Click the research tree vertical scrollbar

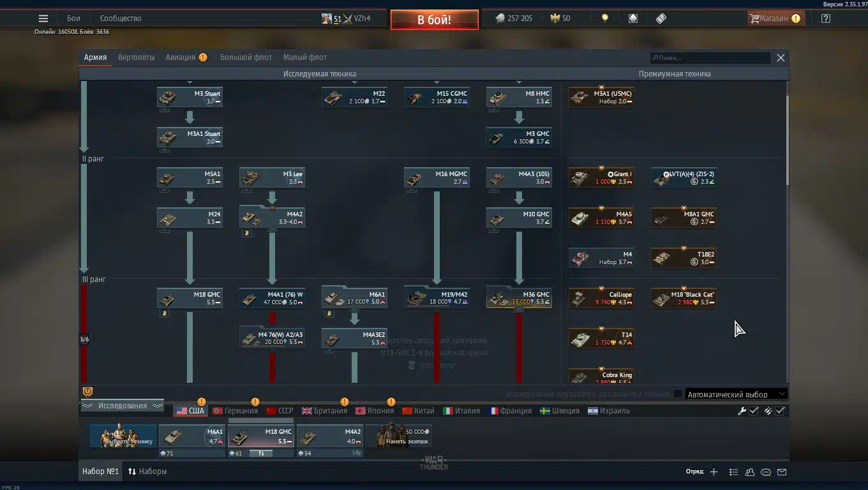pyautogui.click(x=787, y=140)
